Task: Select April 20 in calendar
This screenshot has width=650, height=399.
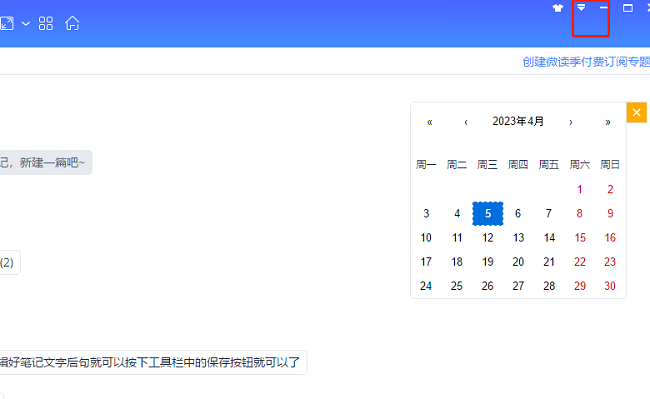Action: pos(518,262)
